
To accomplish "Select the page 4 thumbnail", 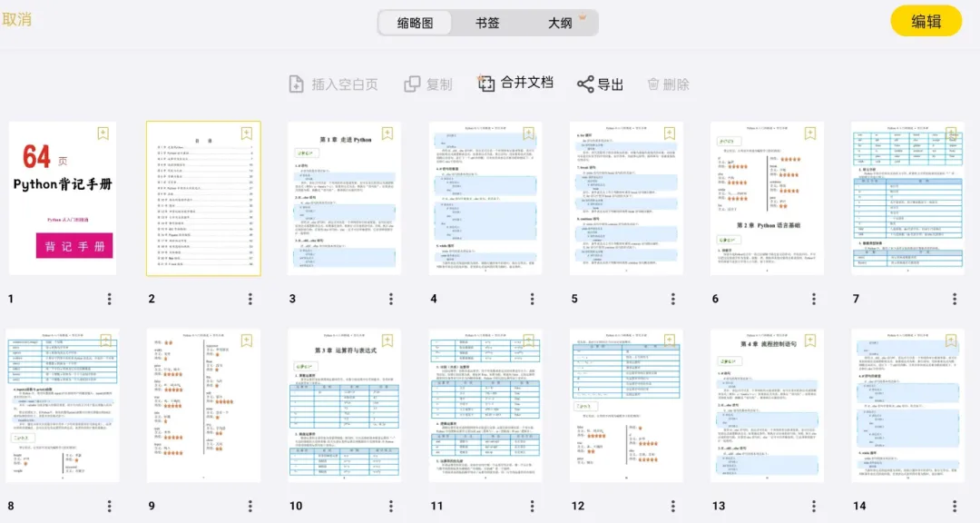I will coord(485,198).
